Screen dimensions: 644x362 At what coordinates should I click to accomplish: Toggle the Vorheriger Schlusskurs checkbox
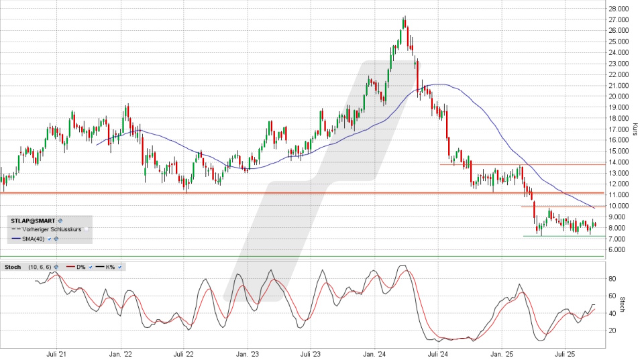pos(86,229)
